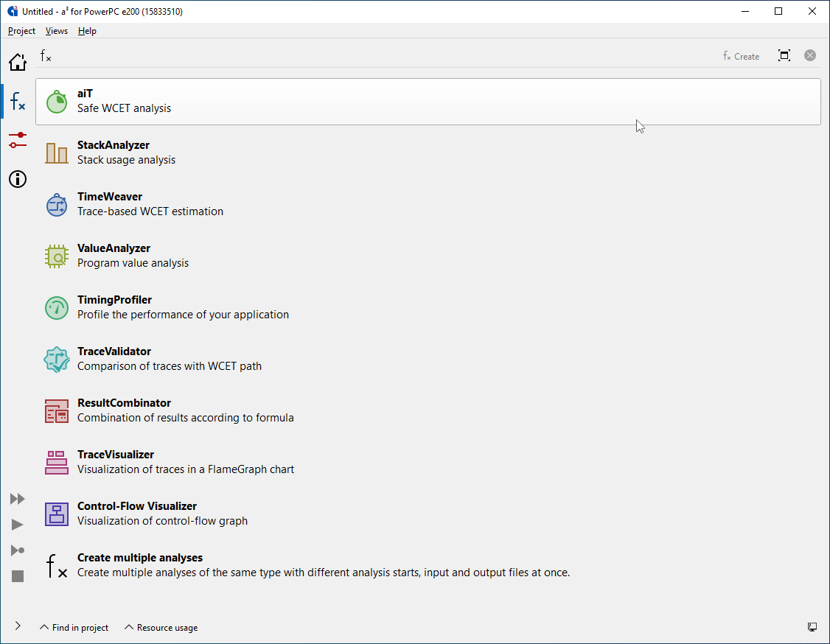Open the Help menu
The width and height of the screenshot is (830, 644).
tap(87, 31)
